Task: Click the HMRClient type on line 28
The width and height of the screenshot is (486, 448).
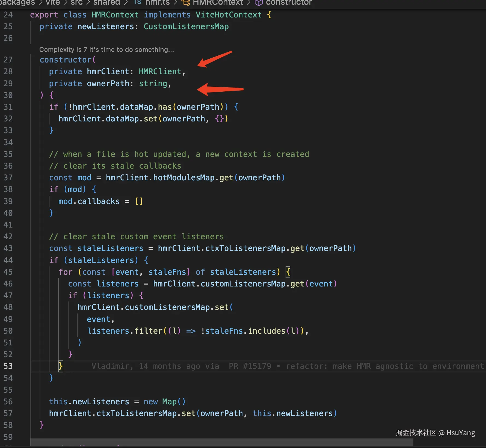Action: [160, 71]
